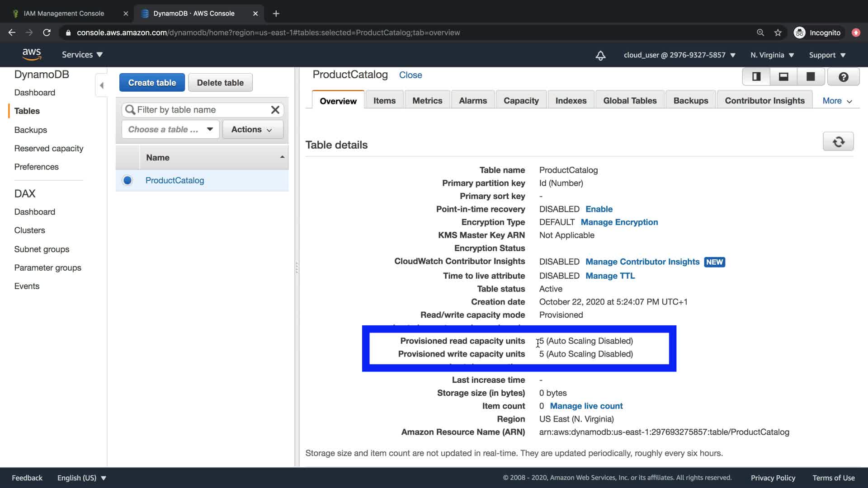Expand the More tabs dropdown
This screenshot has height=488, width=868.
pos(837,101)
